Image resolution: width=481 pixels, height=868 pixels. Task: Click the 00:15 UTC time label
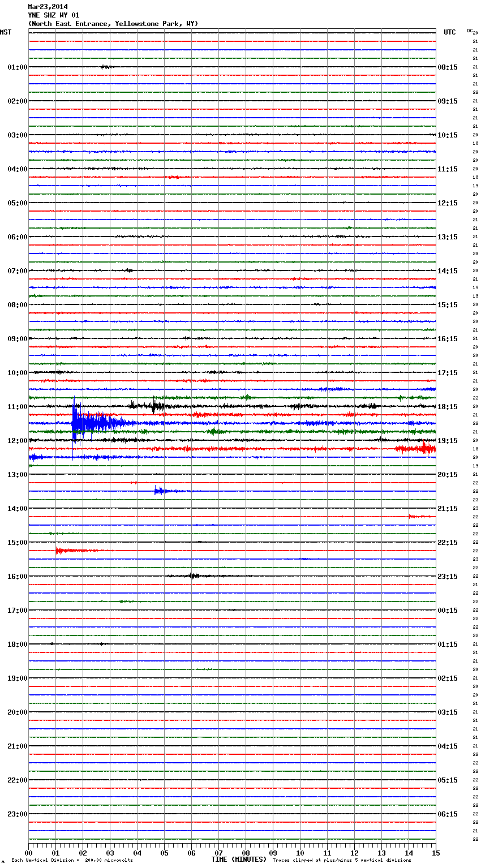coord(448,611)
